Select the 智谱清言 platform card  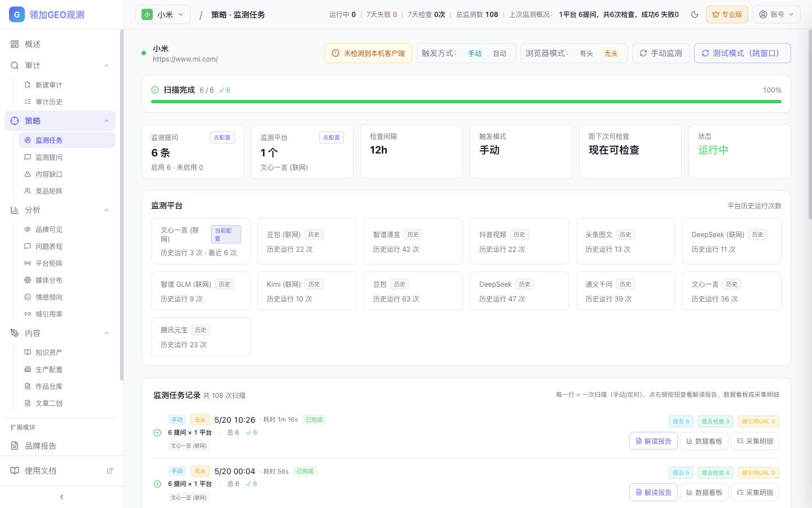tap(413, 241)
